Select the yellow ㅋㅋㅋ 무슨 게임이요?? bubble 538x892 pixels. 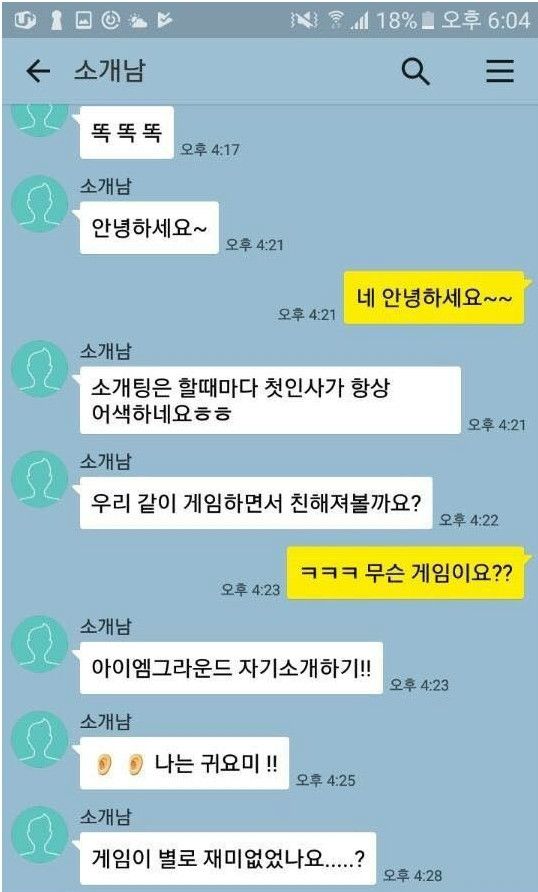(405, 573)
